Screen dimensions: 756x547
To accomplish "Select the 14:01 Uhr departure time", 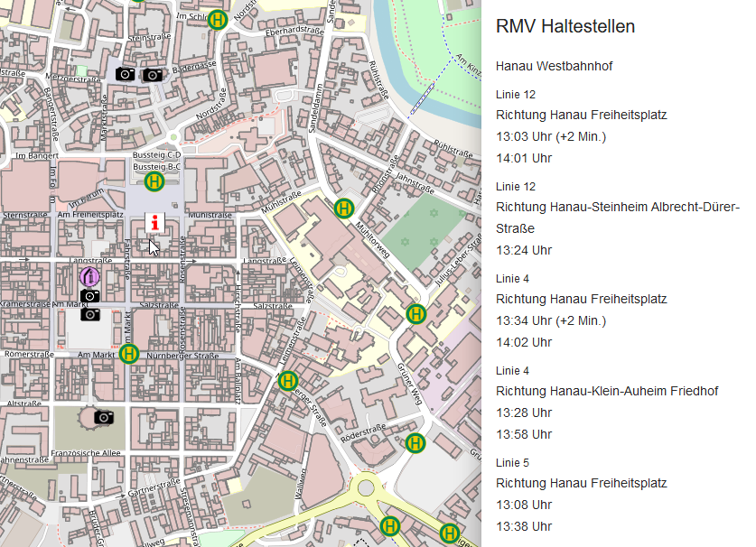I will click(524, 158).
